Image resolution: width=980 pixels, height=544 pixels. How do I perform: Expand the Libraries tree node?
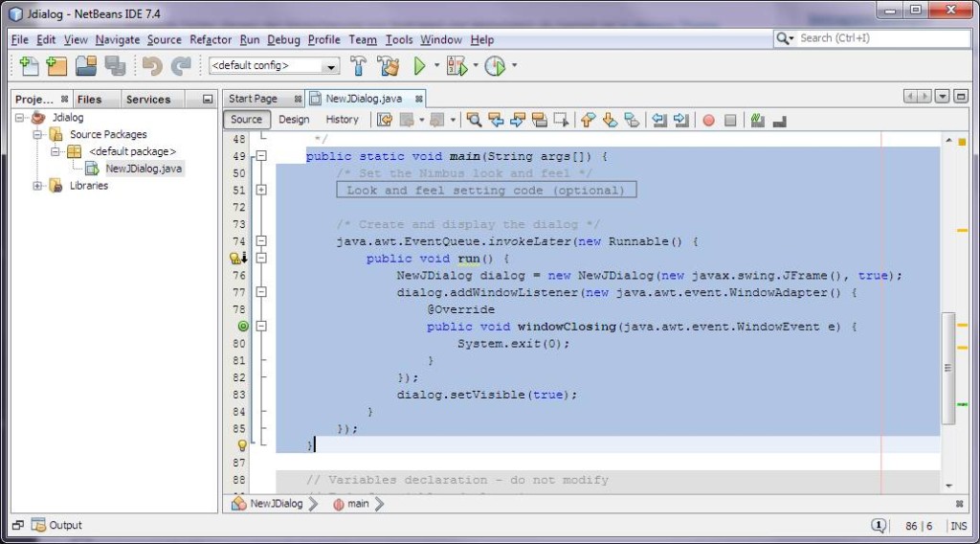pos(38,186)
